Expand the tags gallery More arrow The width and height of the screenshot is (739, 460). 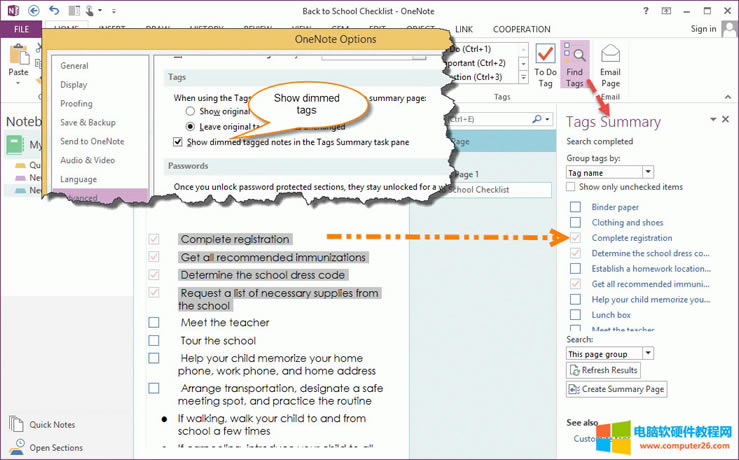coord(523,77)
